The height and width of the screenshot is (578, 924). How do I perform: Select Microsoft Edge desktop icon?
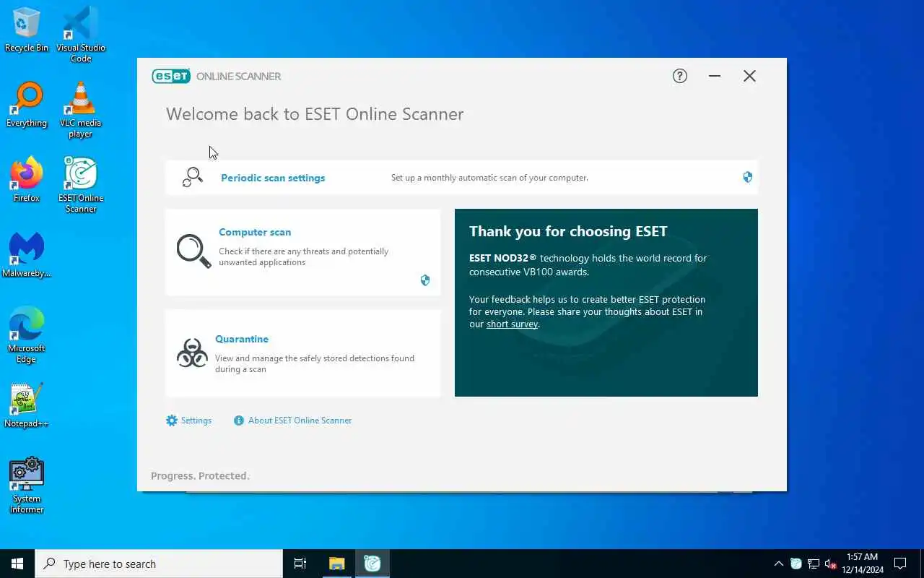pyautogui.click(x=27, y=335)
